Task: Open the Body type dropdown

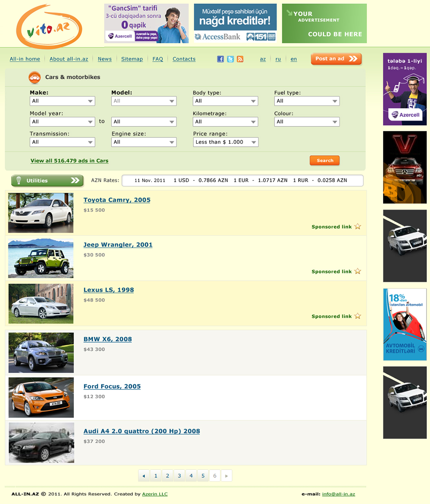Action: pos(225,101)
